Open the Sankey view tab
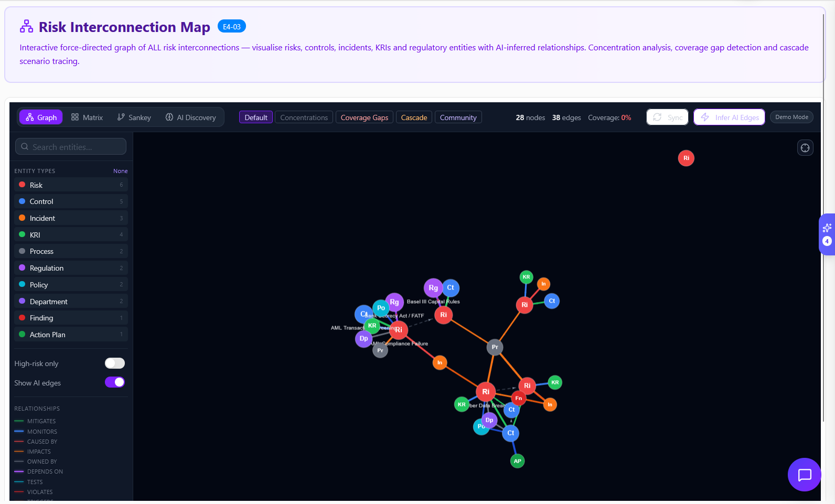Screen dimensions: 835x504 (x=134, y=117)
